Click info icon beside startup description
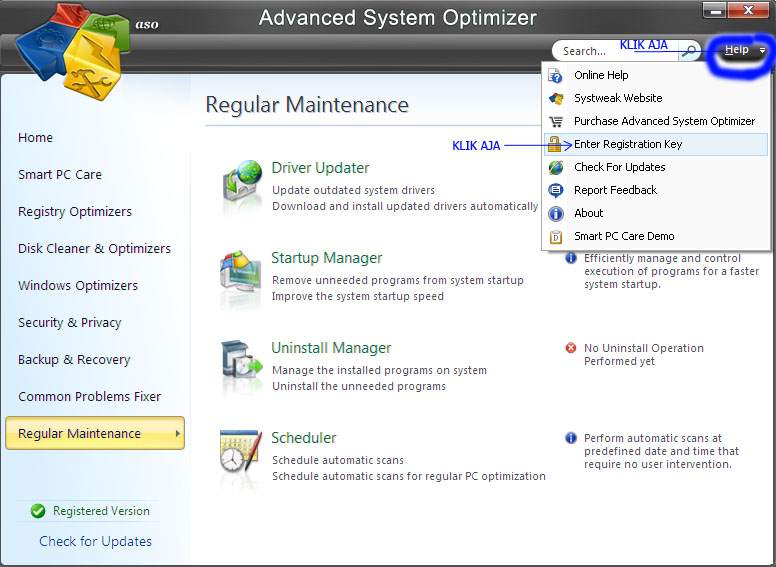 coord(571,258)
